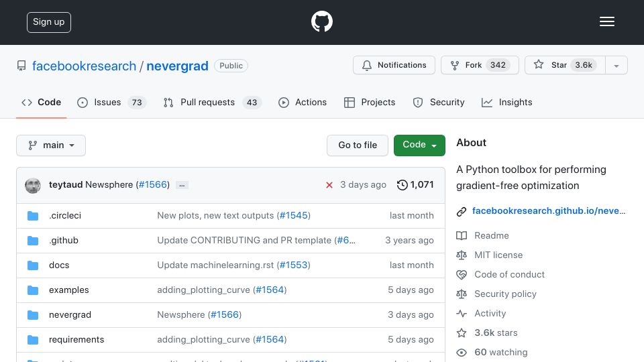Click the Security policy scale icon

point(462,294)
